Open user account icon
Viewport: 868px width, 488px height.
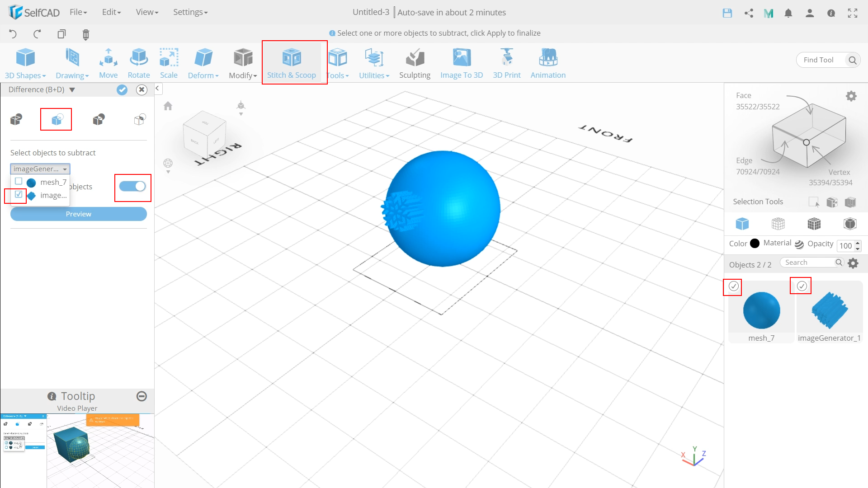tap(810, 13)
